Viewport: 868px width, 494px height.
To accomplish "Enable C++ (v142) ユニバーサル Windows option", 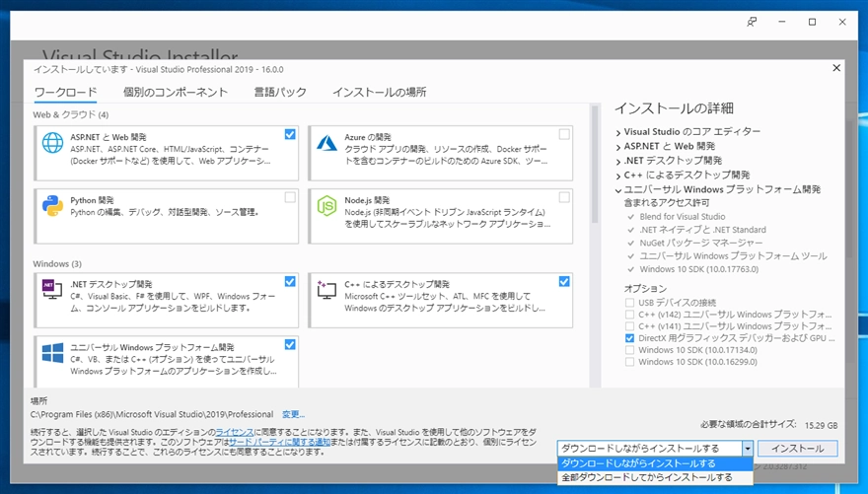I will (x=629, y=315).
